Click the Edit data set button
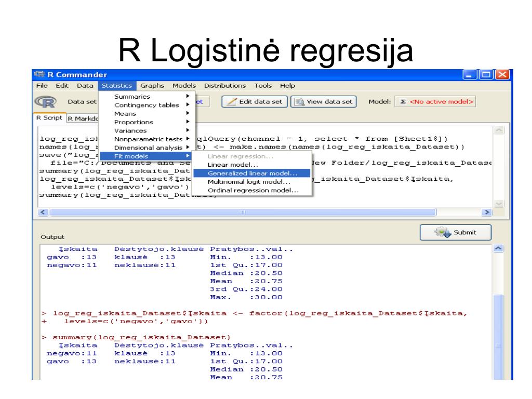 (255, 101)
